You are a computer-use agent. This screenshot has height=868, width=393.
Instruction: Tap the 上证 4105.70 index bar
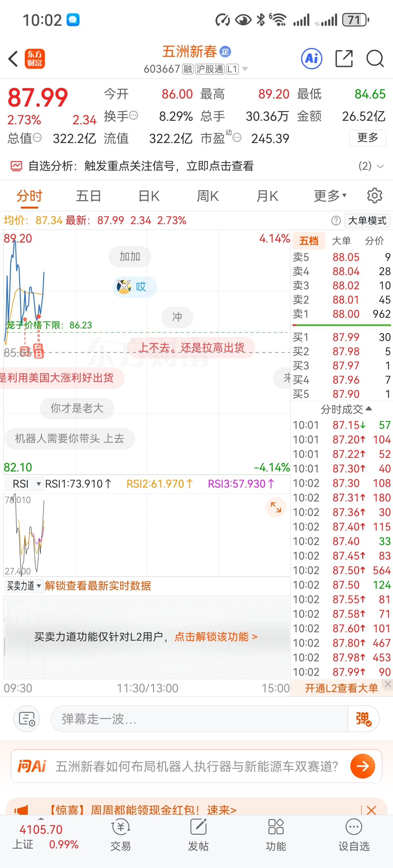click(x=45, y=837)
